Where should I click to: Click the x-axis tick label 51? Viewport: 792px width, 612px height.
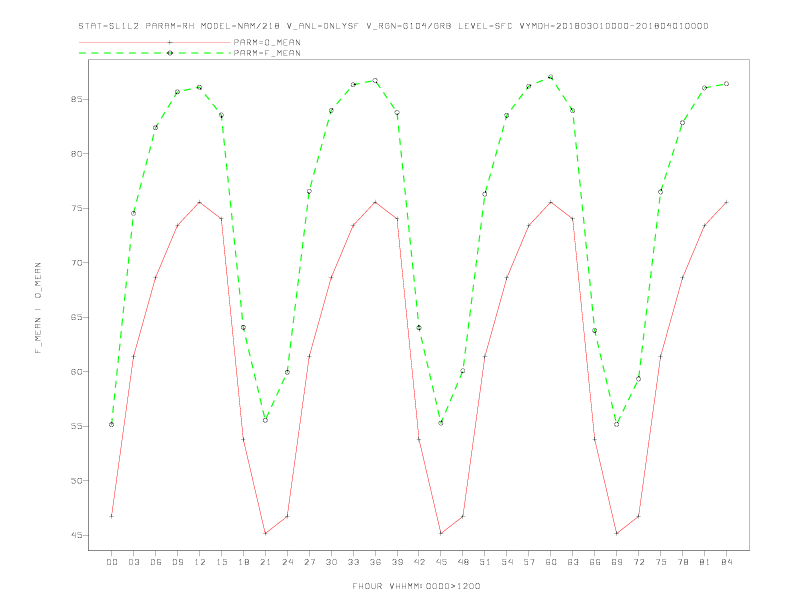(x=485, y=562)
